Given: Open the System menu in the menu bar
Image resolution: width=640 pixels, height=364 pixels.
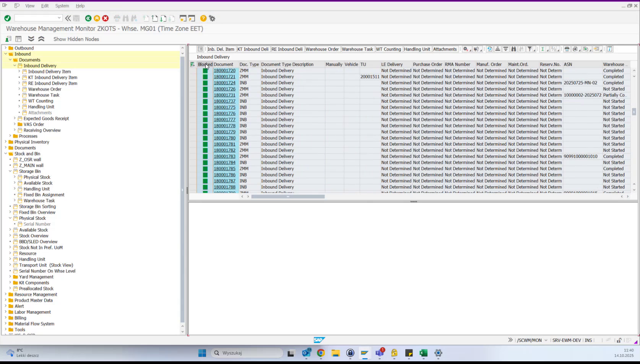Looking at the screenshot, I should (x=62, y=6).
